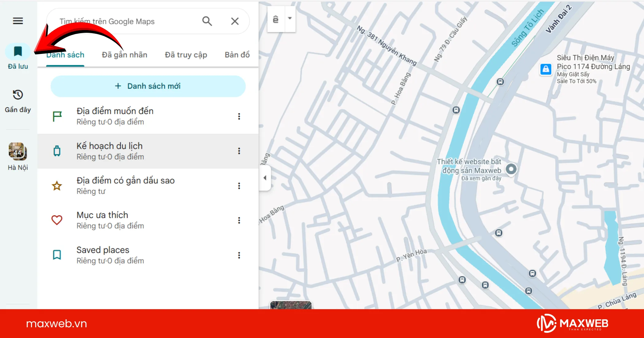This screenshot has width=644, height=338.
Task: Collapse the side panel arrow
Action: tap(265, 178)
